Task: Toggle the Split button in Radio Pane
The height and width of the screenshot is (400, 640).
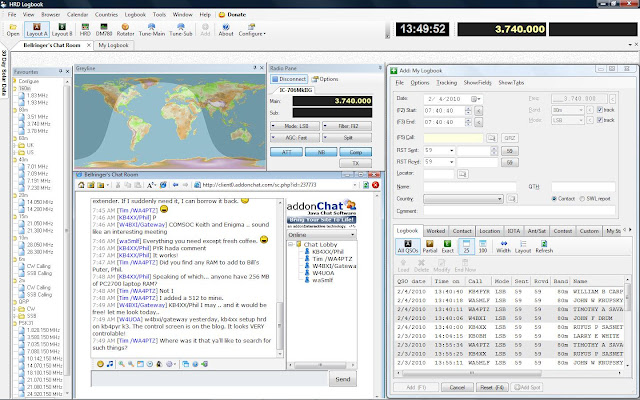Action: click(x=347, y=138)
